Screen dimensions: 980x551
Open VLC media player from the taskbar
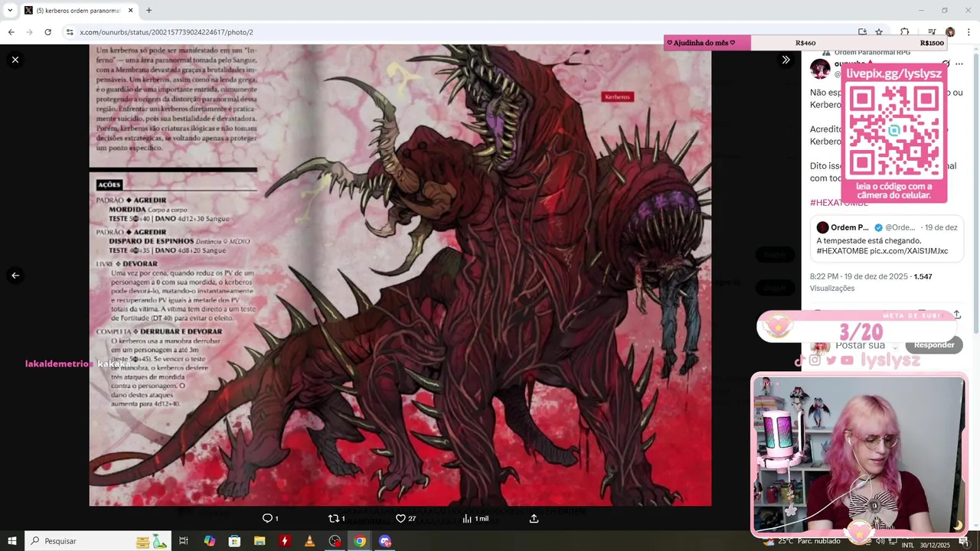pyautogui.click(x=309, y=541)
